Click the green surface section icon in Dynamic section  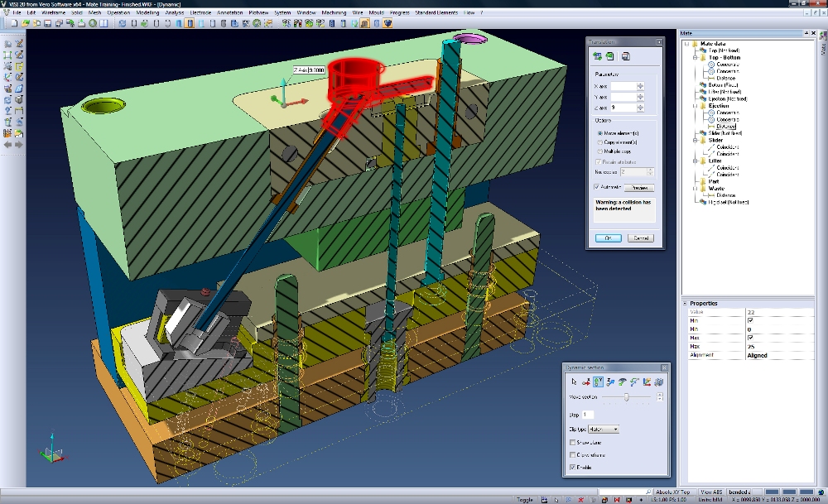(x=623, y=382)
